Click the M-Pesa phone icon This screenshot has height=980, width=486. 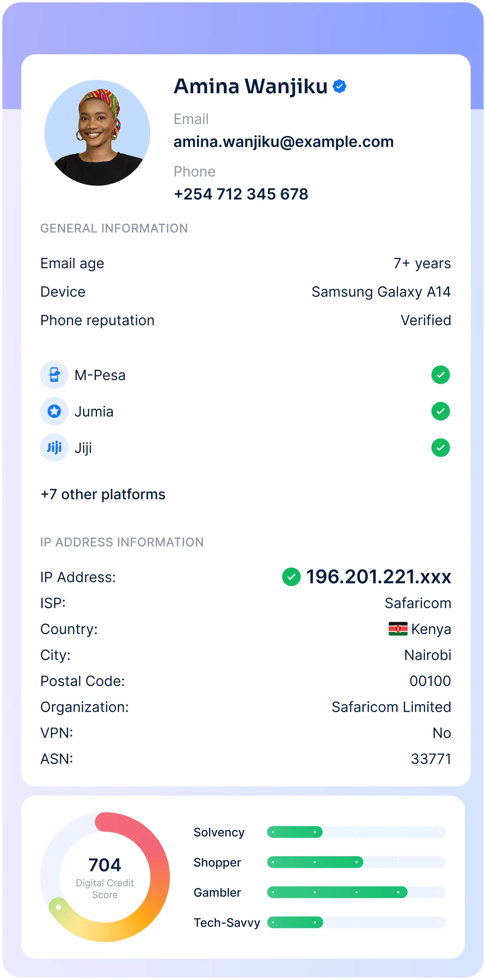coord(54,375)
